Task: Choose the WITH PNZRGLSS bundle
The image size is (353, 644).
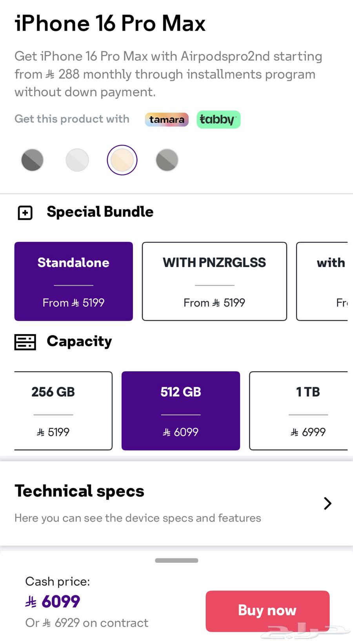Action: tap(214, 281)
